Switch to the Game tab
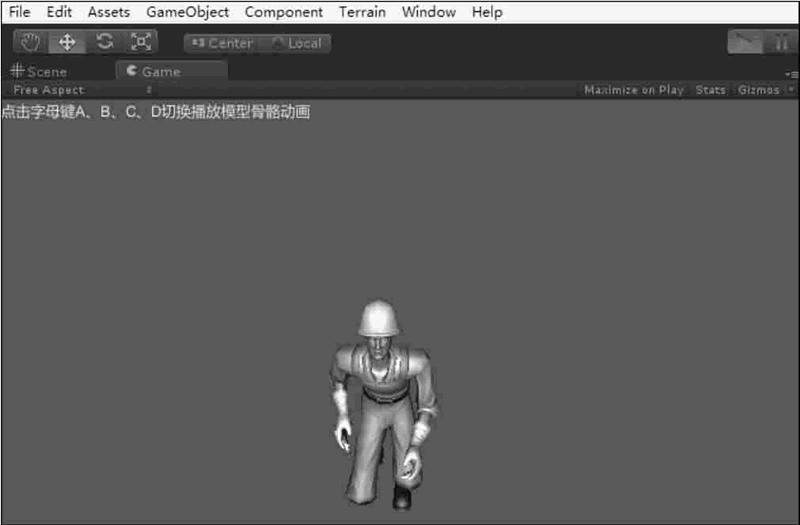 pyautogui.click(x=160, y=72)
